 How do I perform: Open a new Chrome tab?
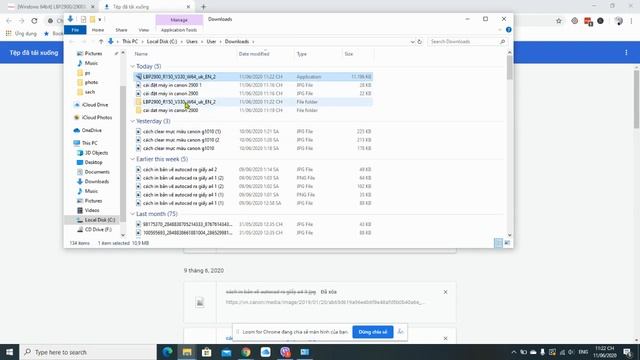(x=203, y=7)
